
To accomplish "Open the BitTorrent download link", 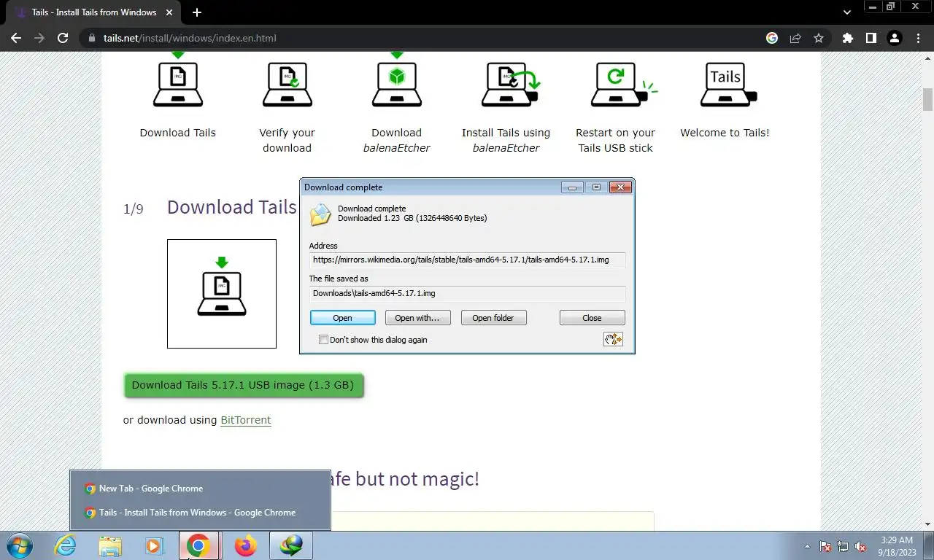I will (x=246, y=420).
